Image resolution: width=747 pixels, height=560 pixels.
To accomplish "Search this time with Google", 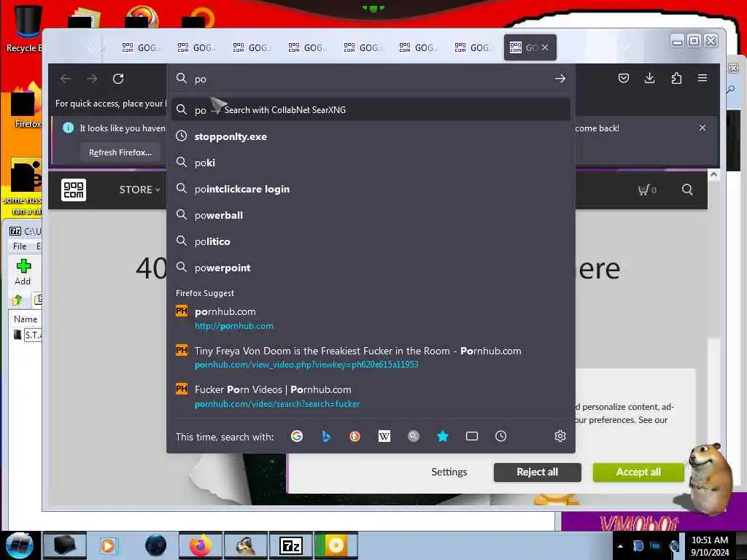I will (x=297, y=436).
